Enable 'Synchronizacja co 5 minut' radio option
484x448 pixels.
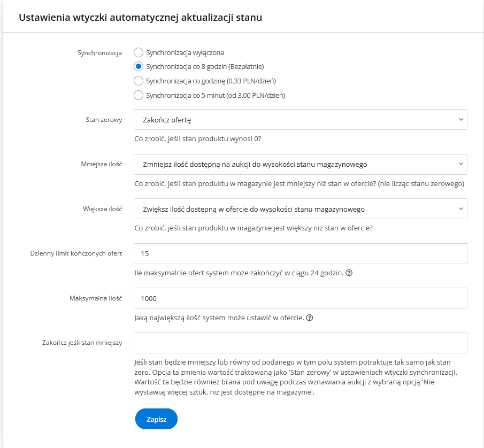(x=139, y=95)
